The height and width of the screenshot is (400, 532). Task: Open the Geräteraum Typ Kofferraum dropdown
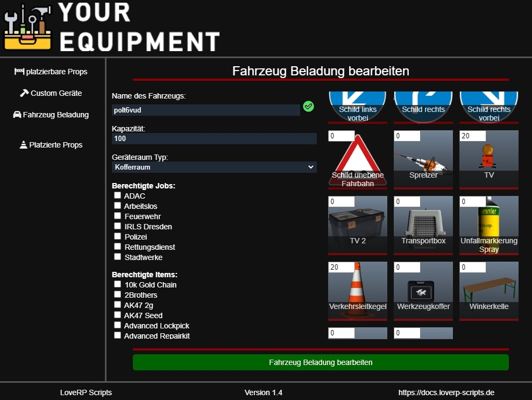tap(214, 167)
